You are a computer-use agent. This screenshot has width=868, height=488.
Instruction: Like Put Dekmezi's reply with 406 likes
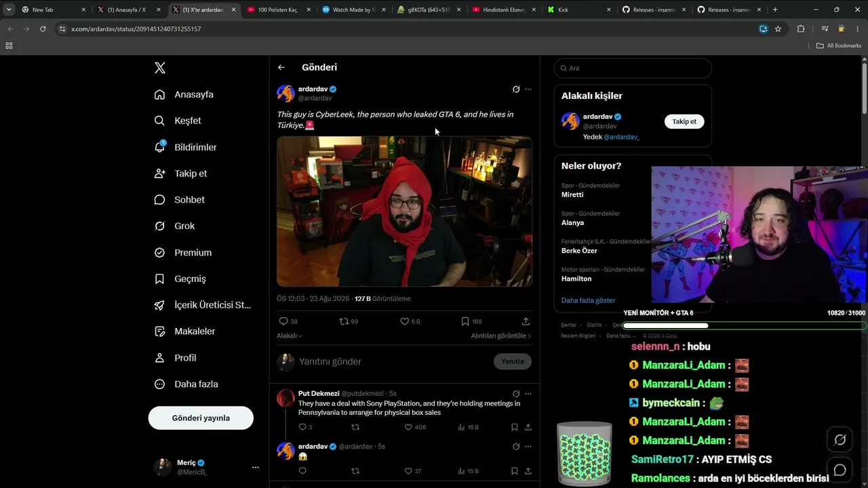point(408,427)
